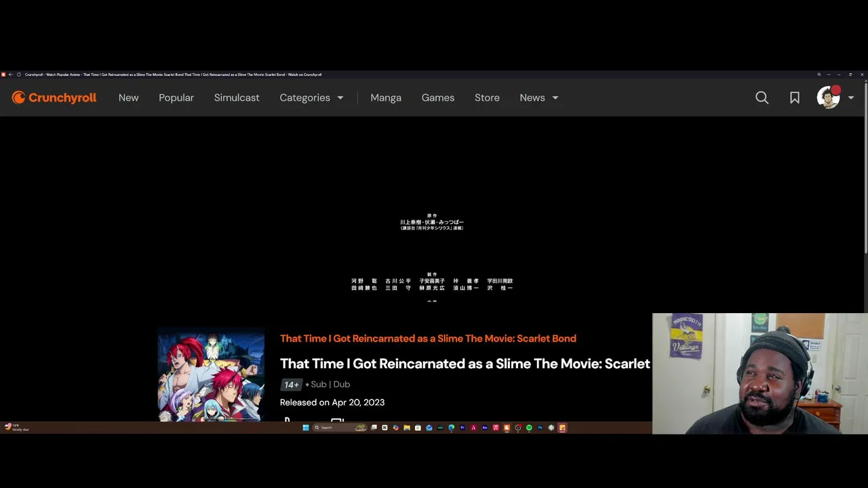Open the Popular page
This screenshot has height=488, width=868.
(176, 98)
